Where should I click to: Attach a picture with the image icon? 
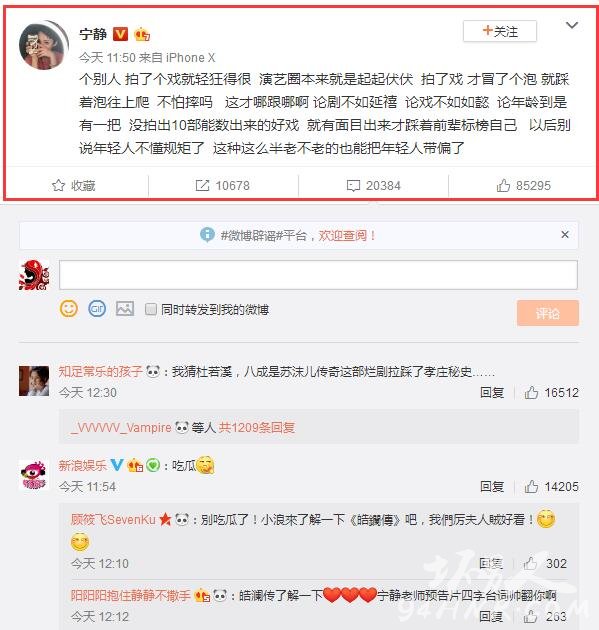tap(125, 309)
